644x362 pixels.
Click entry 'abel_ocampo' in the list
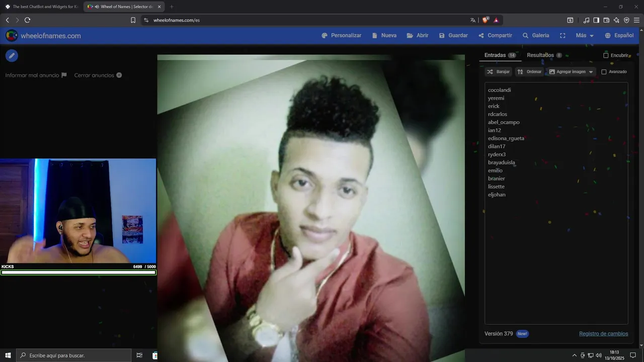(x=504, y=122)
